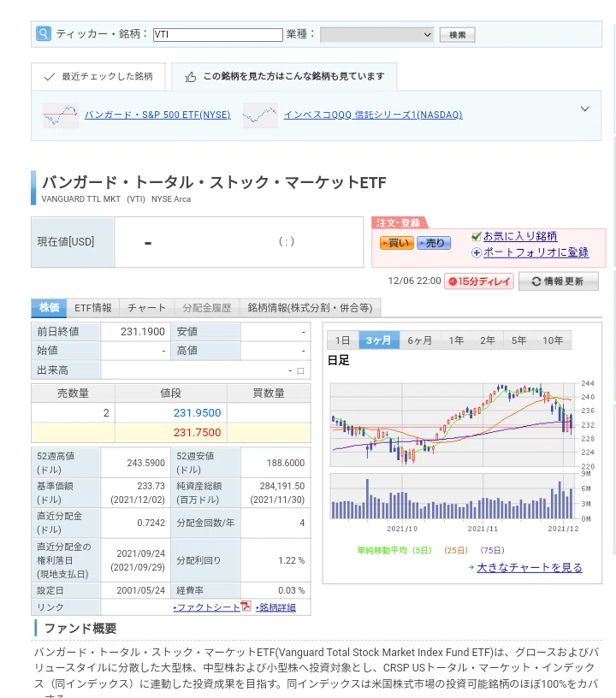This screenshot has height=698, width=616.
Task: Open 銘柄情報(株式分割・併合等) tab
Action: (x=310, y=308)
